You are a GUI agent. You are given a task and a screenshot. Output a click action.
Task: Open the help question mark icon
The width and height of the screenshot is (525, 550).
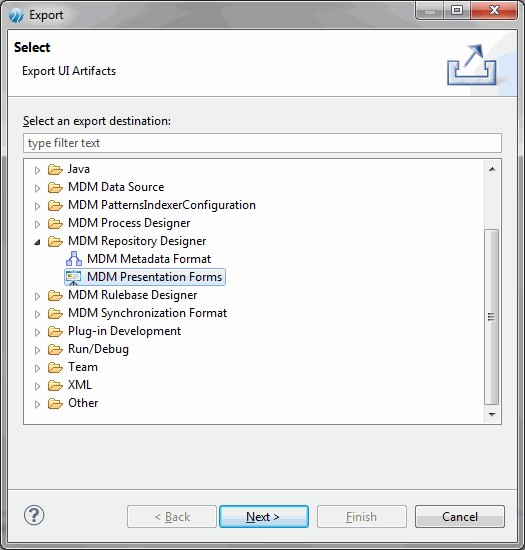(34, 515)
